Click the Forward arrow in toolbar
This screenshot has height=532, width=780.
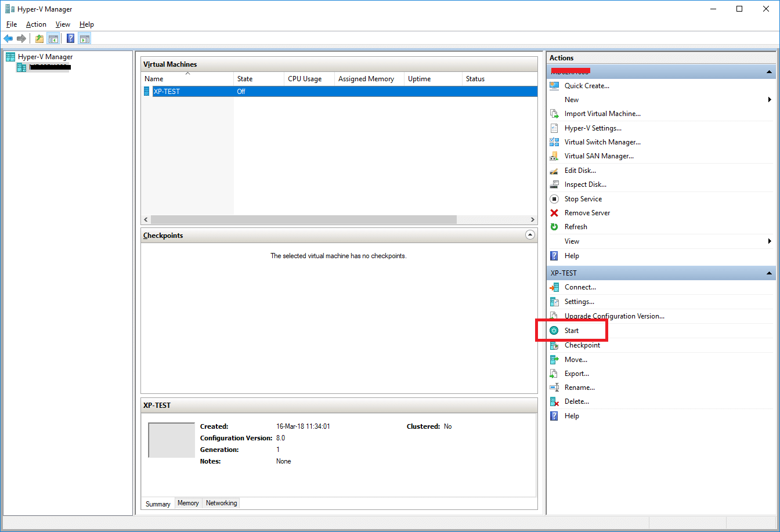(x=21, y=39)
